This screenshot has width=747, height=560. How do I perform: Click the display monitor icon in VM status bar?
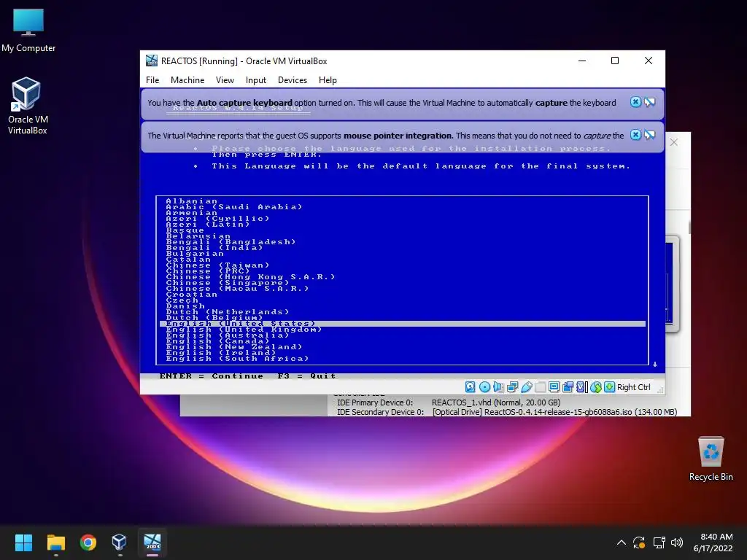(x=554, y=387)
